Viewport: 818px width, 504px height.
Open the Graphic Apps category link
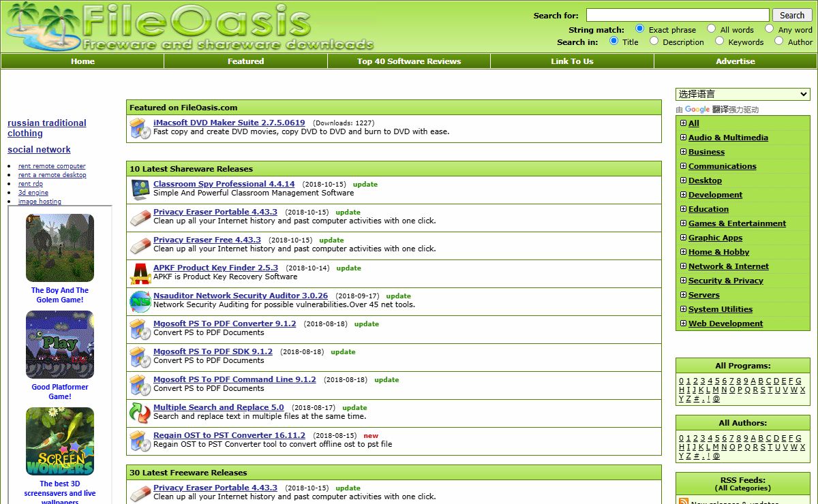715,238
